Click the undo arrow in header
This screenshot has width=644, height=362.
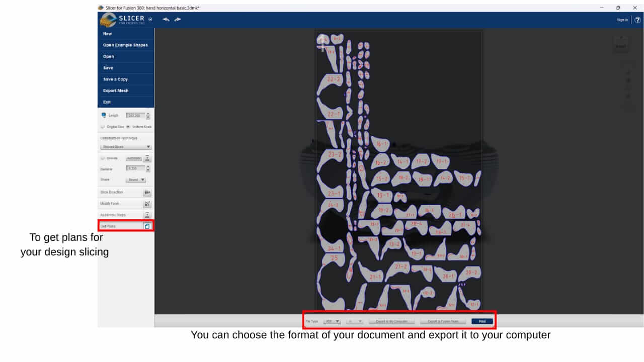point(166,20)
